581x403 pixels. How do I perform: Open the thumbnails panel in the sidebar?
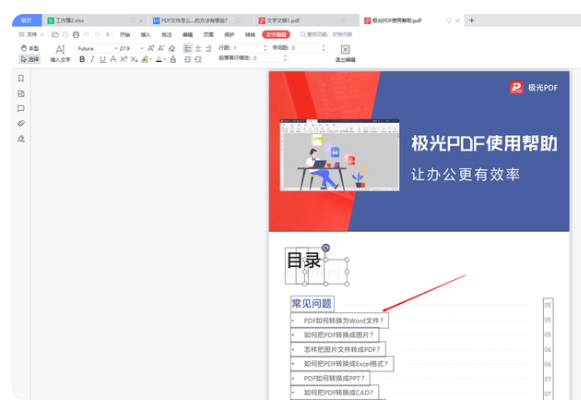coord(21,94)
